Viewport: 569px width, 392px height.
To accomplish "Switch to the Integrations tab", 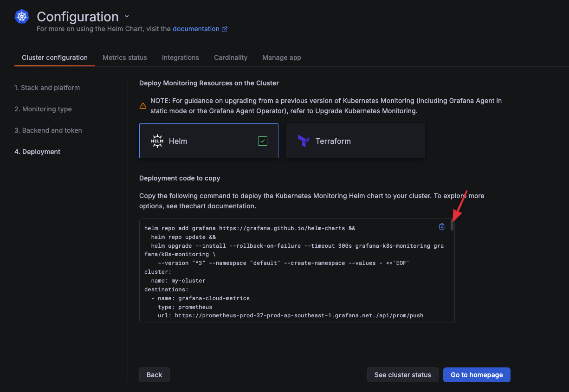I will point(180,58).
